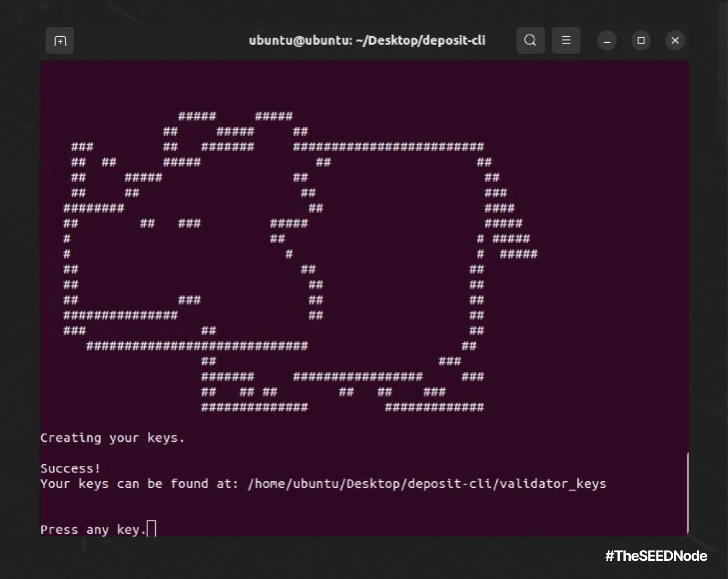Click the validator_keys path text
Viewport: 728px width, 579px height.
(427, 484)
